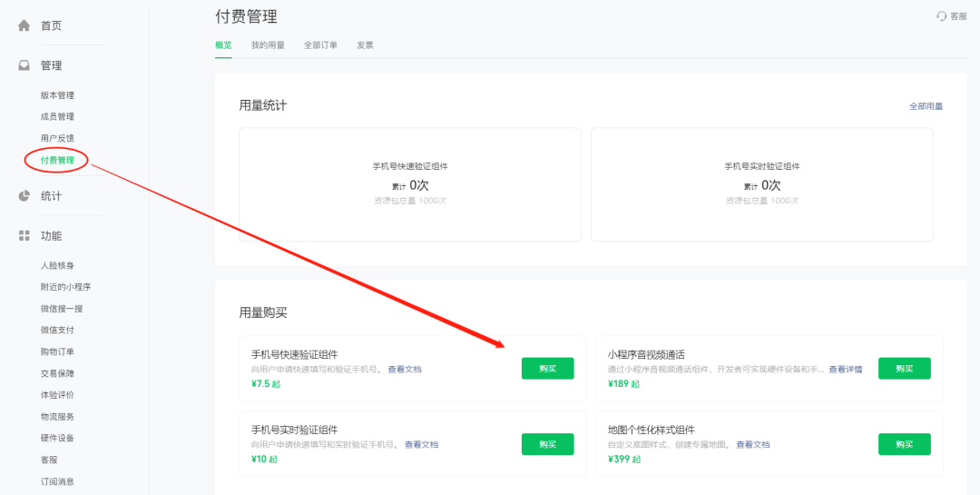
Task: Open 交易保障
Action: pyautogui.click(x=57, y=373)
